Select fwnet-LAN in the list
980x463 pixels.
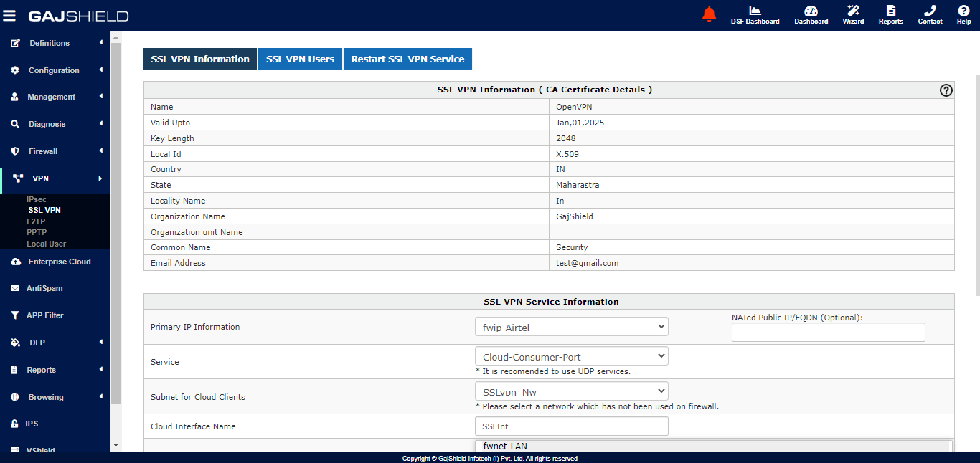tap(505, 447)
